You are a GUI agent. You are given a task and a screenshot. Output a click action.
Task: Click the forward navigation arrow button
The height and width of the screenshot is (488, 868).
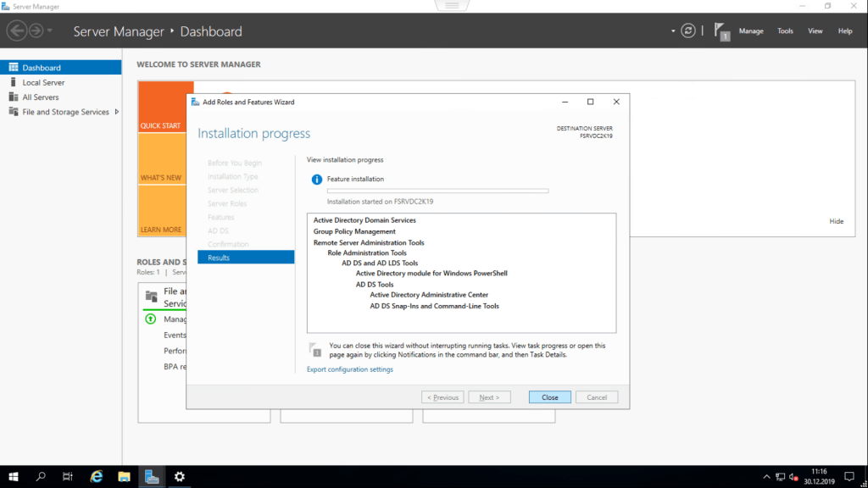point(36,30)
